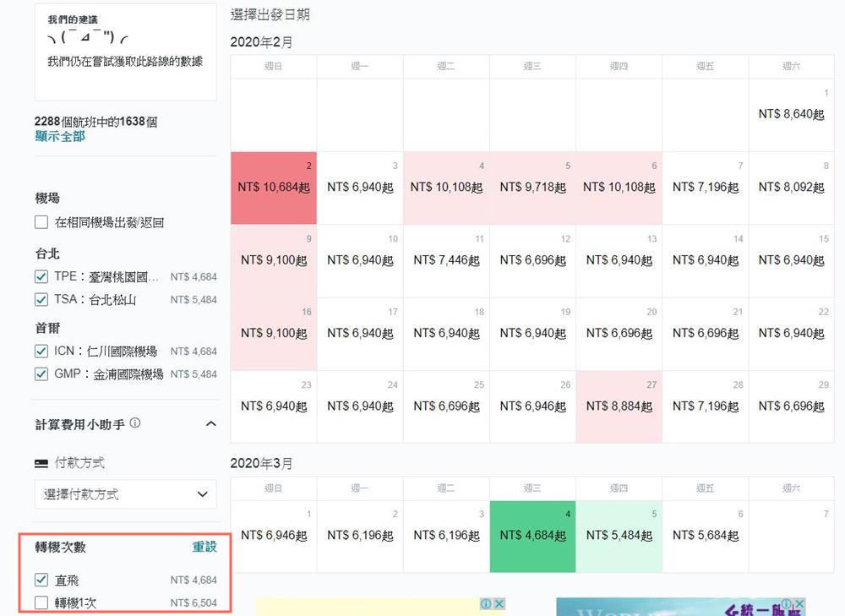845x616 pixels.
Task: Select March 4 at NT$ 4,684
Action: (532, 536)
